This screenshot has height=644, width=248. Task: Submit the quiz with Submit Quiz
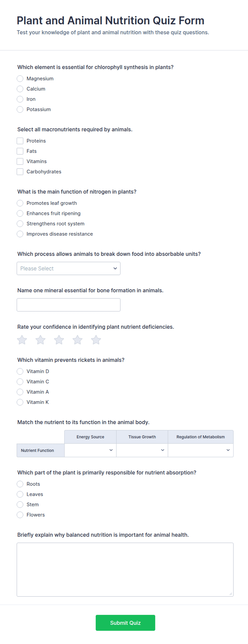[x=125, y=623]
